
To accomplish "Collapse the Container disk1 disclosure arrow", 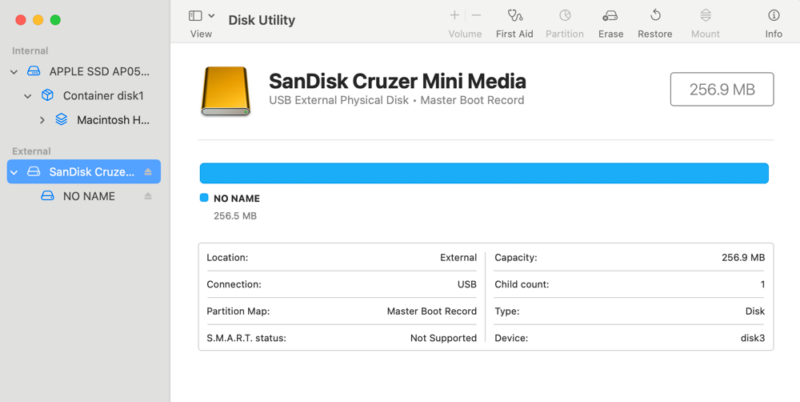I will [x=28, y=96].
